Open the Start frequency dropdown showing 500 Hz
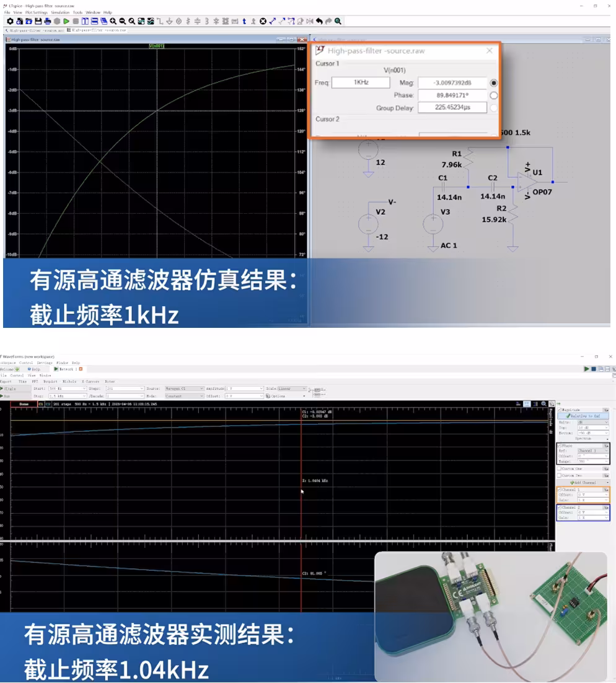This screenshot has height=683, width=616. (68, 389)
